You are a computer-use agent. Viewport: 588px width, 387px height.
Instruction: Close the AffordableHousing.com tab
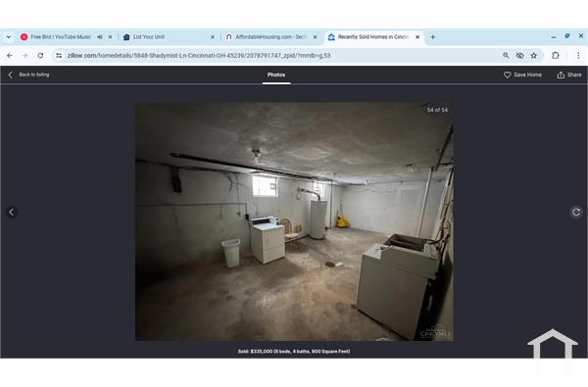pyautogui.click(x=315, y=37)
